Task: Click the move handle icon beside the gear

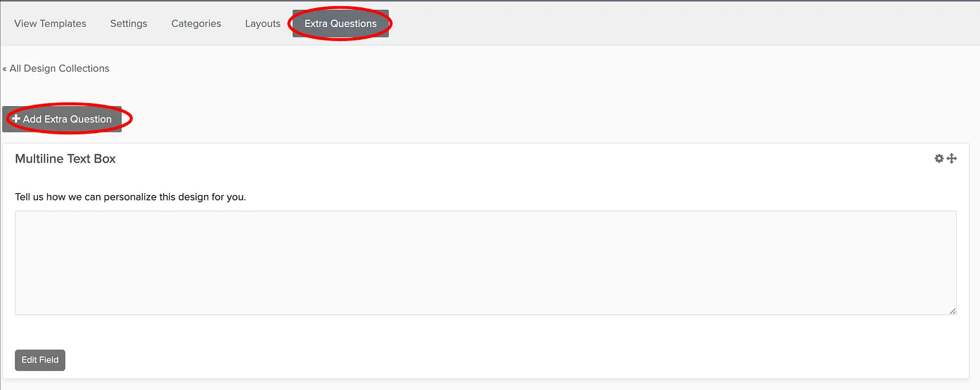Action: [952, 158]
